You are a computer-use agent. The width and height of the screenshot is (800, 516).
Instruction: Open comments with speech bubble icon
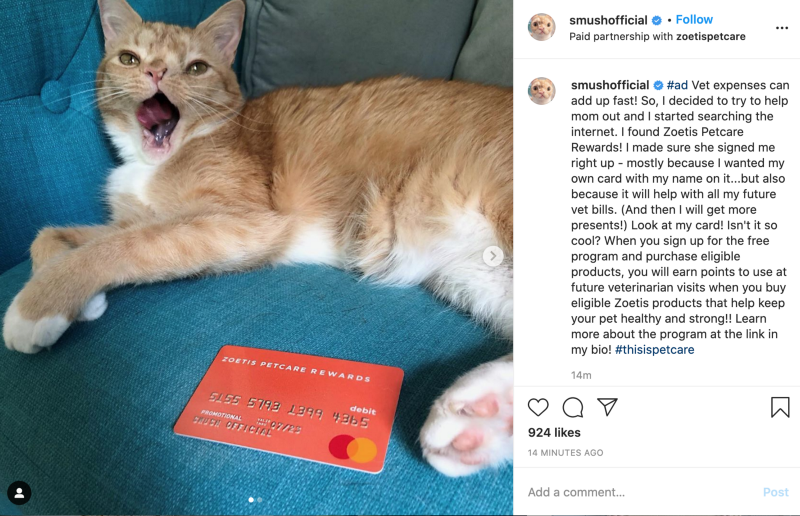(572, 407)
